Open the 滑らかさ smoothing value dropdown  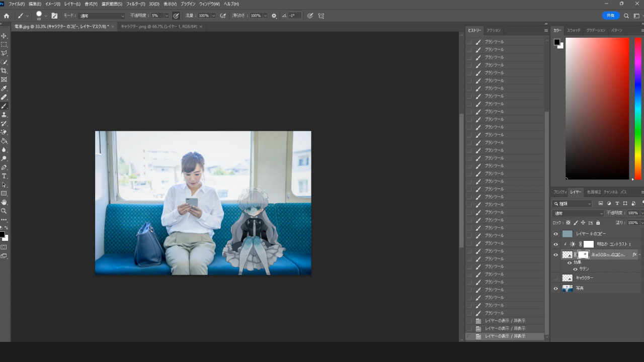[x=265, y=16]
